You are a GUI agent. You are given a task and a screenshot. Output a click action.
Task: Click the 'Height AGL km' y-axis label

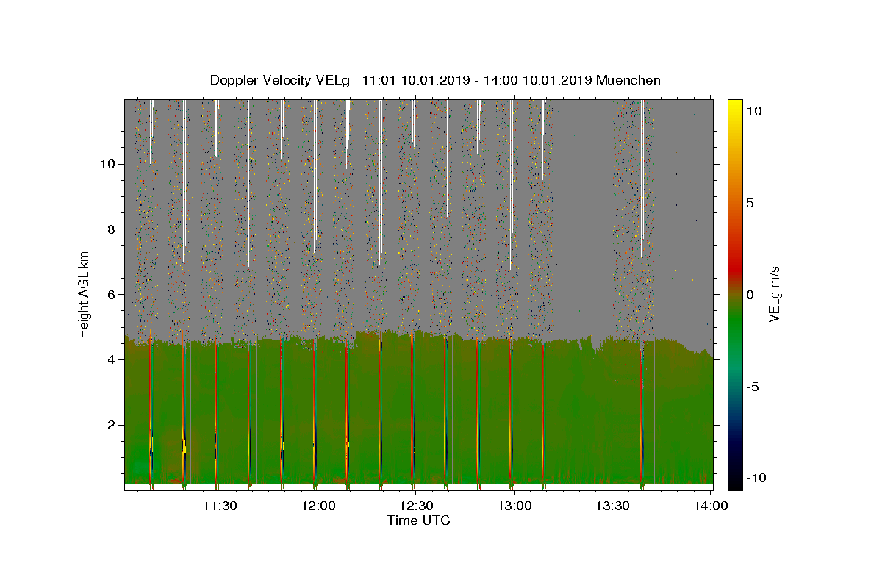point(84,293)
